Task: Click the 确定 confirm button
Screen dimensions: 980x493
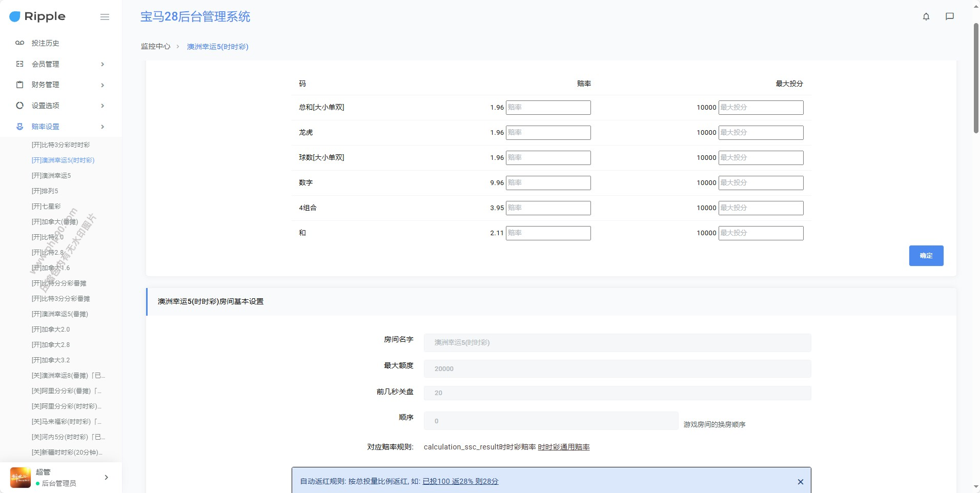Action: tap(926, 256)
